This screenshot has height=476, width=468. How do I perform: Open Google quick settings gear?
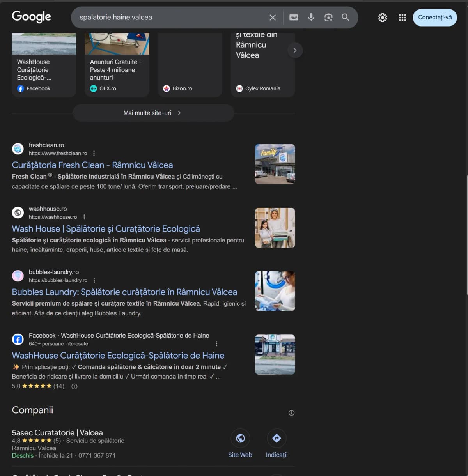click(x=383, y=18)
